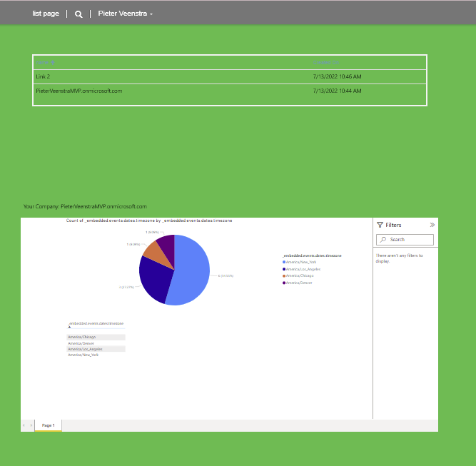Go to previous report page arrow
Image resolution: width=476 pixels, height=466 pixels.
point(24,425)
